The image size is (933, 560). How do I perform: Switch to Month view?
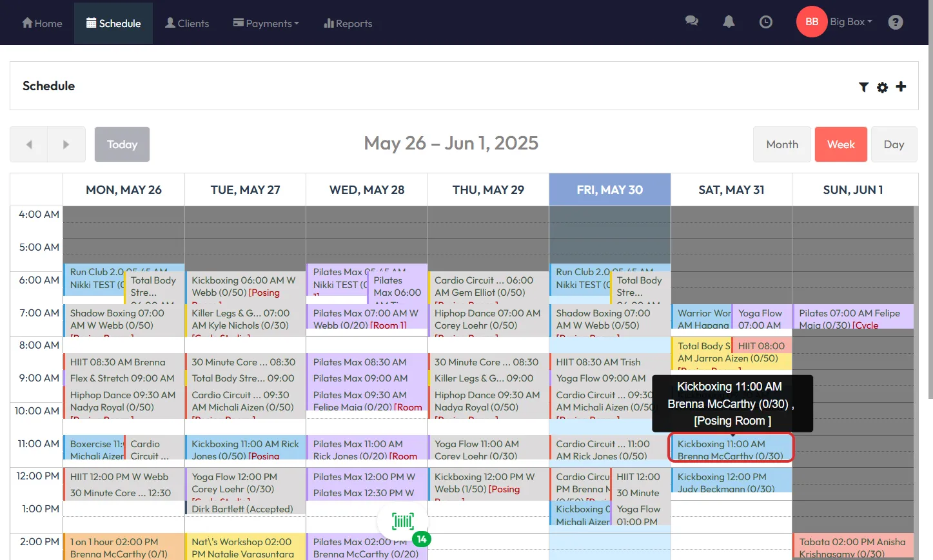781,144
